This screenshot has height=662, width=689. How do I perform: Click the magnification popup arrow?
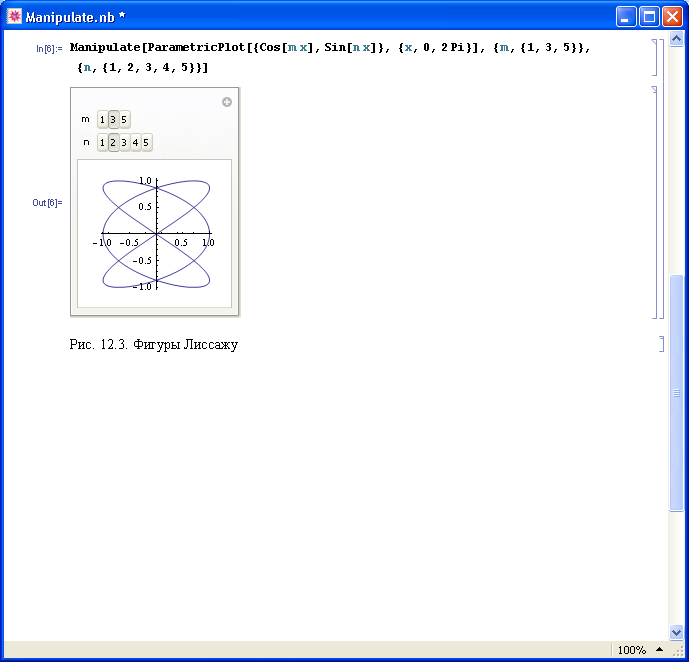click(660, 649)
